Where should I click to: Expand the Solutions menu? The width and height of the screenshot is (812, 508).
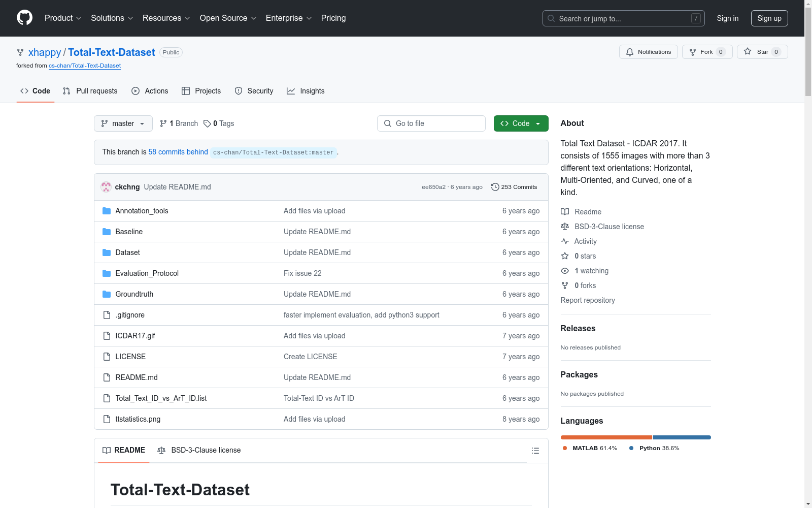click(x=112, y=18)
